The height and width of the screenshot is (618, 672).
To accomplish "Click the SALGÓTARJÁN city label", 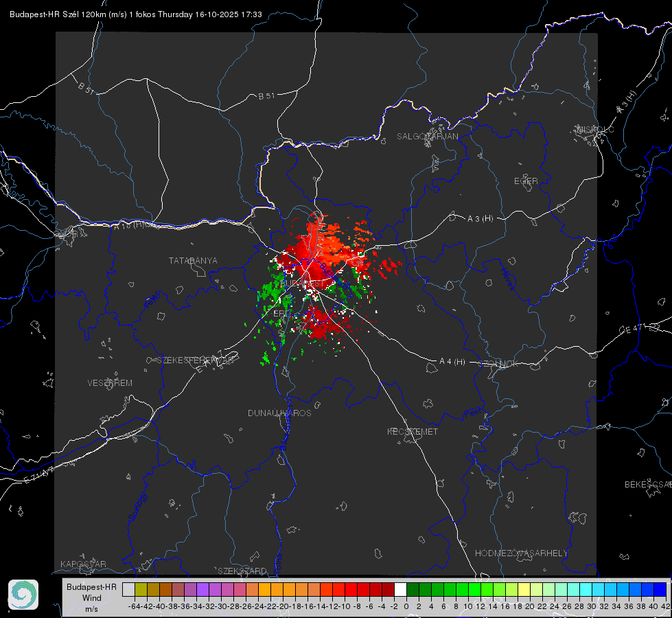I will click(427, 137).
